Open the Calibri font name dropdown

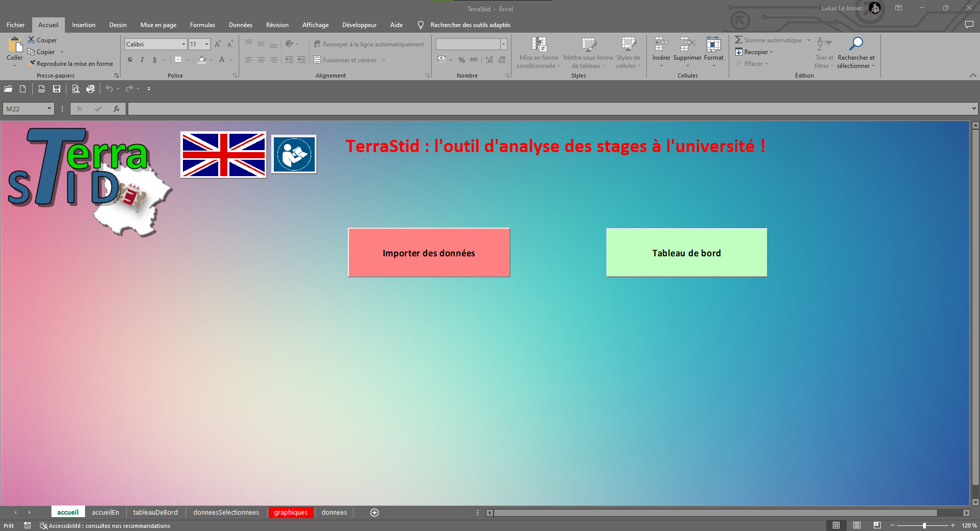click(x=183, y=44)
